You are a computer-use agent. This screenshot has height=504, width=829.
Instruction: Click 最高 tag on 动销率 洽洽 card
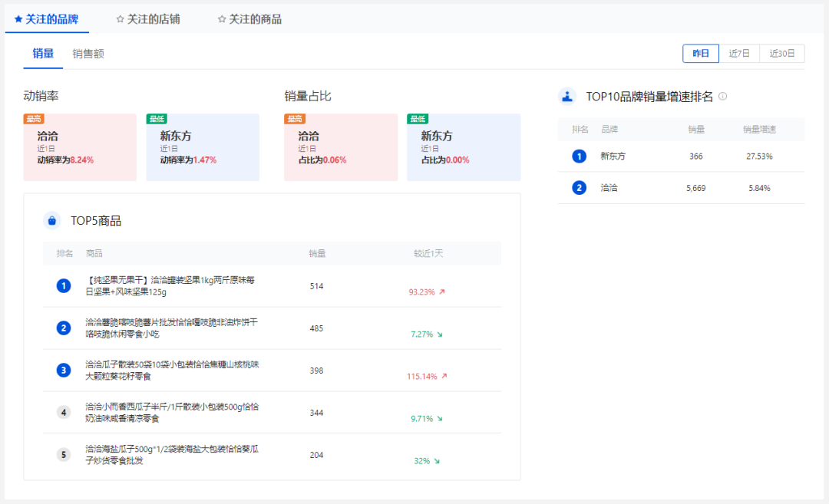[34, 119]
